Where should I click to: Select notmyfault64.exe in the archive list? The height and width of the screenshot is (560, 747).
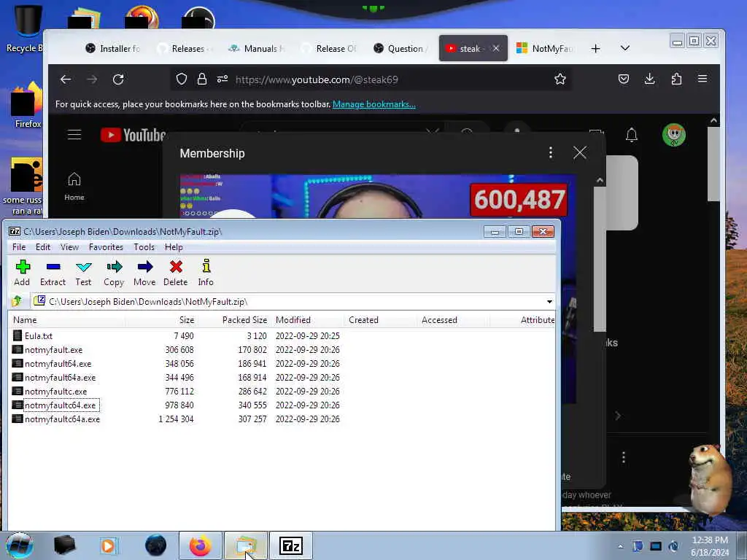[58, 363]
